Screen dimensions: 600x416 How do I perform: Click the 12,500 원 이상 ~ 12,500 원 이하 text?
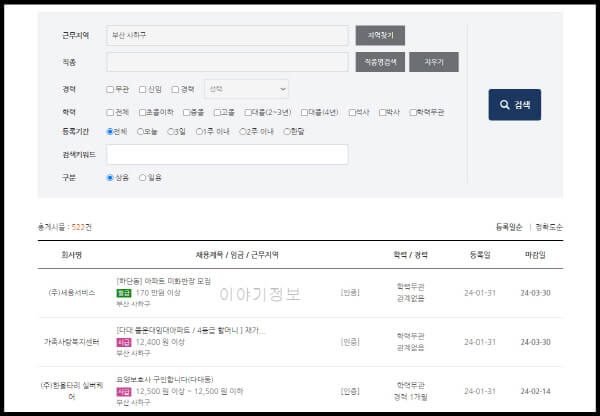(x=189, y=392)
